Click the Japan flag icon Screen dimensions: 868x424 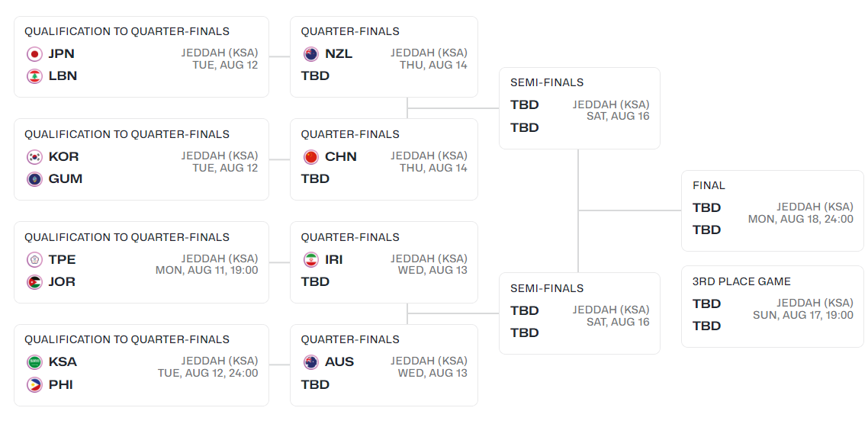34,54
